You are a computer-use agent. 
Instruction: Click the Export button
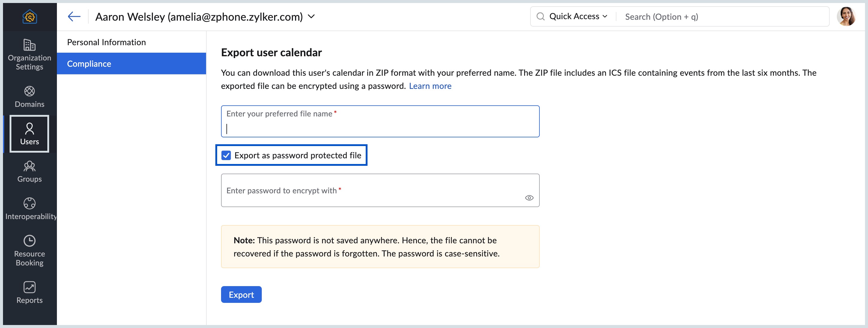241,294
